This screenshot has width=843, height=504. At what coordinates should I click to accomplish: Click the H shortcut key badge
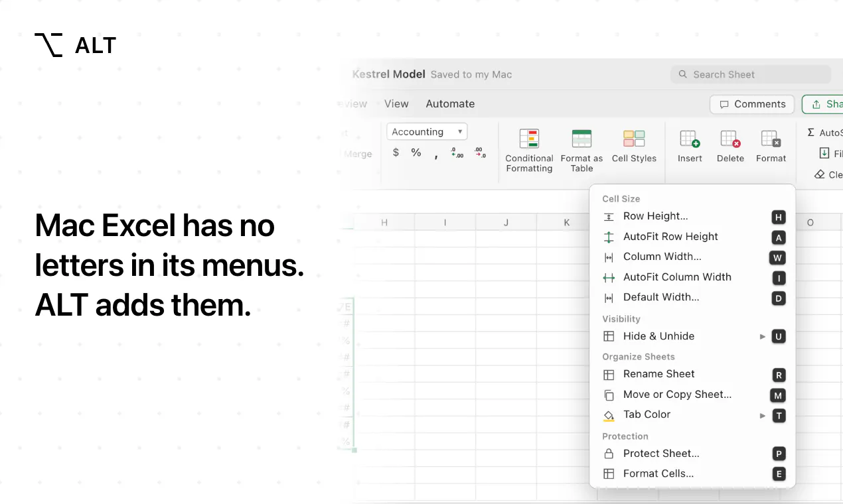coord(779,217)
